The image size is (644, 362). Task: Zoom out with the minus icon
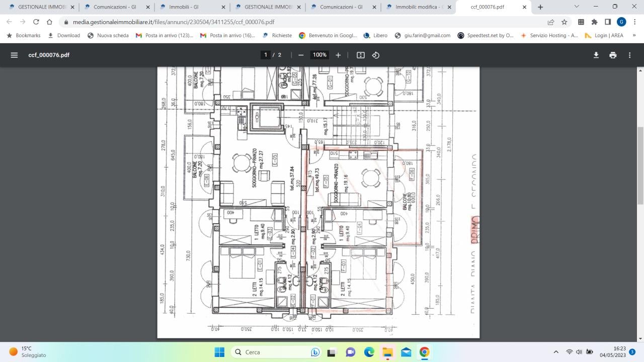pos(301,55)
